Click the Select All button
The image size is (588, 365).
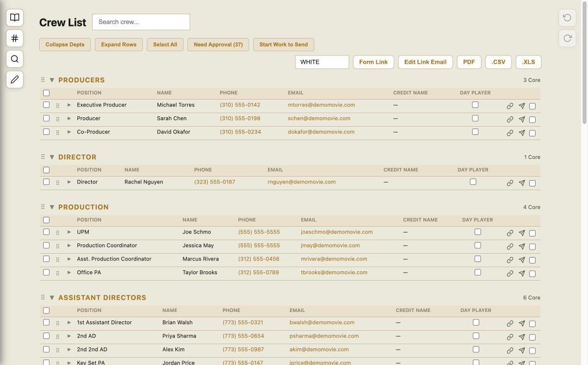(165, 45)
